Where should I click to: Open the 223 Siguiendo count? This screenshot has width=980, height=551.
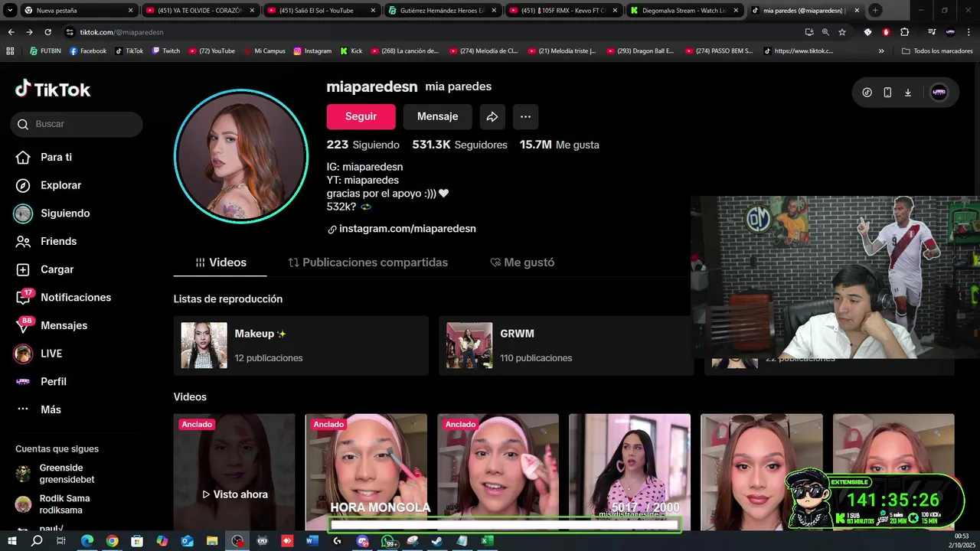(363, 145)
